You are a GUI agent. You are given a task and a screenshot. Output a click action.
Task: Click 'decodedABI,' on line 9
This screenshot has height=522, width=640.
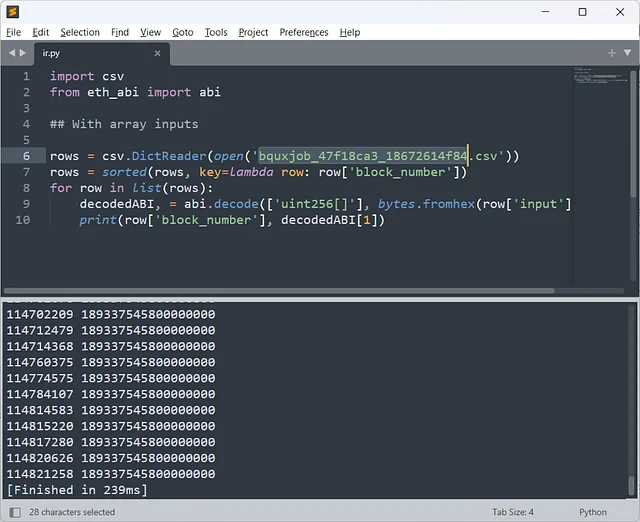click(120, 204)
